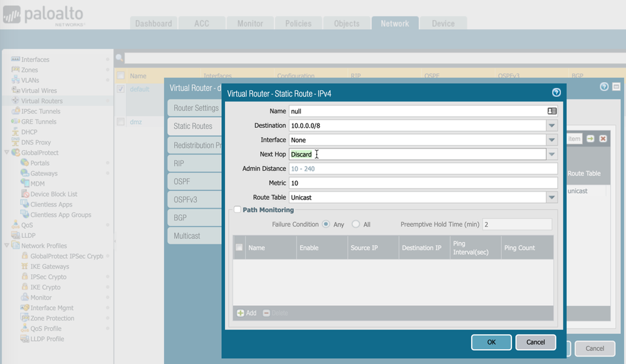Viewport: 626px width, 364px height.
Task: Click the green Add plus icon
Action: click(x=241, y=313)
